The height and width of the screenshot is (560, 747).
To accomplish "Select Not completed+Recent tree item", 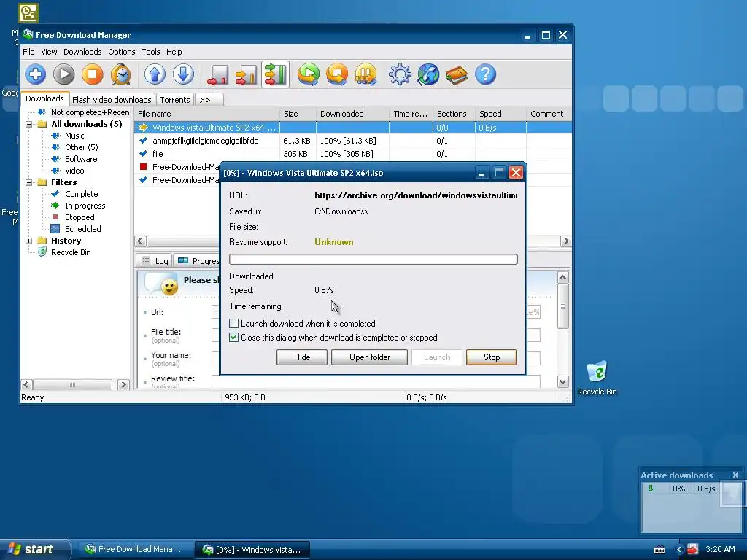I will coord(90,112).
